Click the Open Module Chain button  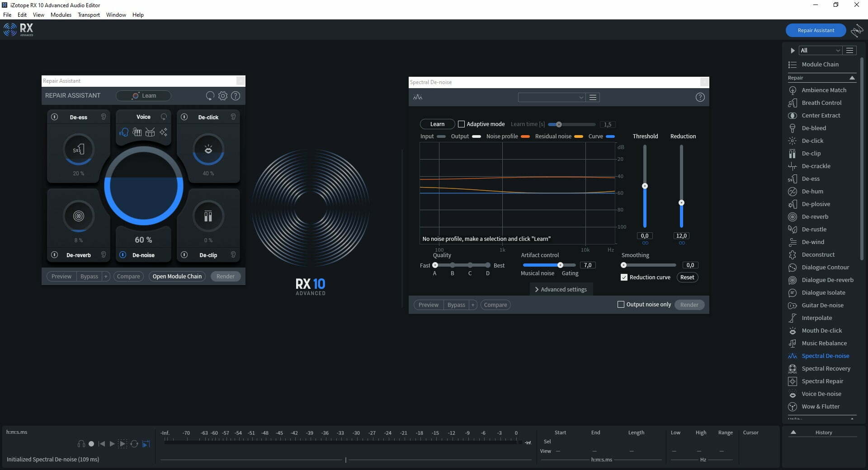click(x=177, y=277)
